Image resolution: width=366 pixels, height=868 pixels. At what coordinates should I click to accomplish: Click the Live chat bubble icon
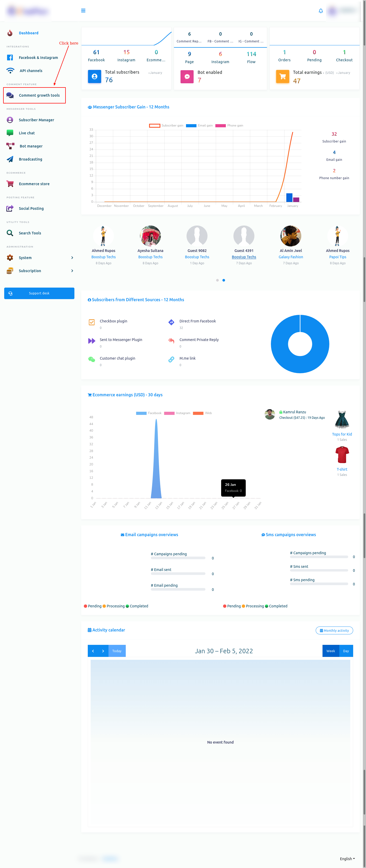(10, 133)
